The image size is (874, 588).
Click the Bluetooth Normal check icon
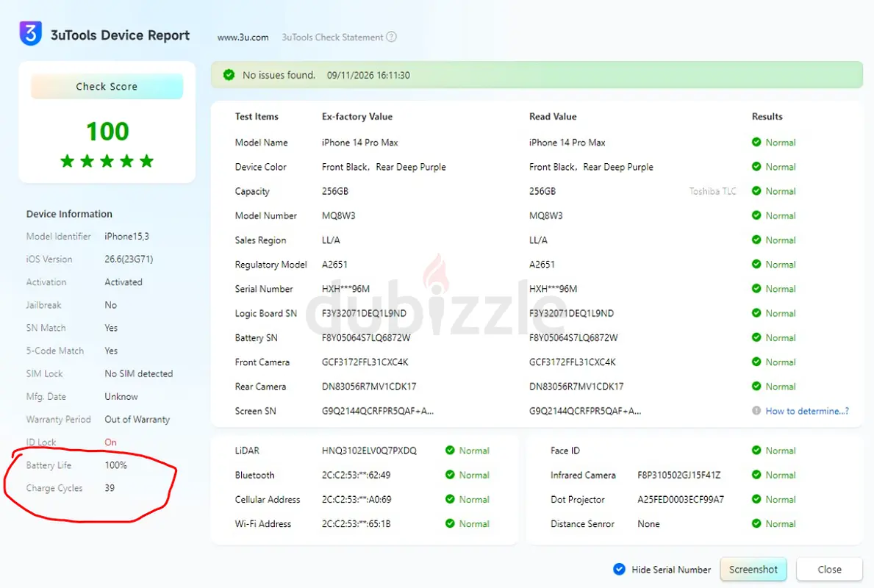(x=450, y=475)
